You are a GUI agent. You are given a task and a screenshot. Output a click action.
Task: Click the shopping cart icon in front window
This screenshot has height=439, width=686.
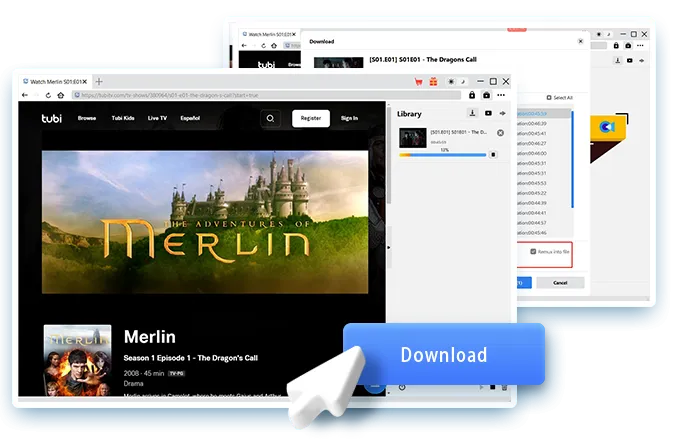point(419,82)
